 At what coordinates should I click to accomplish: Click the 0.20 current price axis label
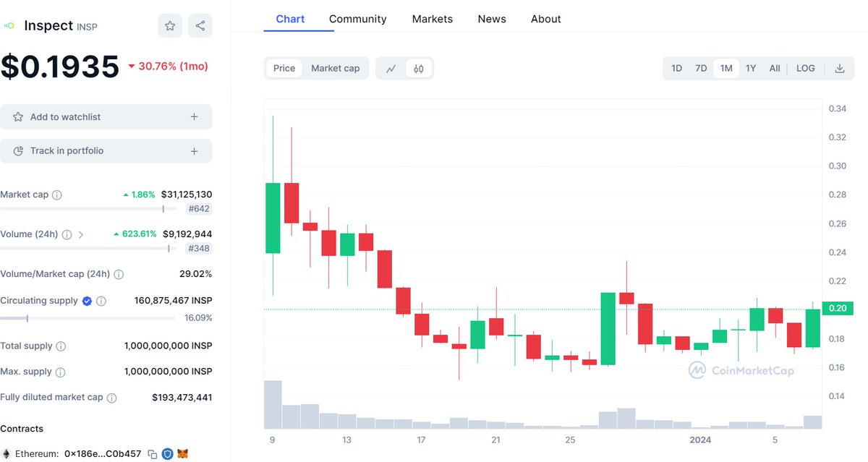click(x=838, y=309)
